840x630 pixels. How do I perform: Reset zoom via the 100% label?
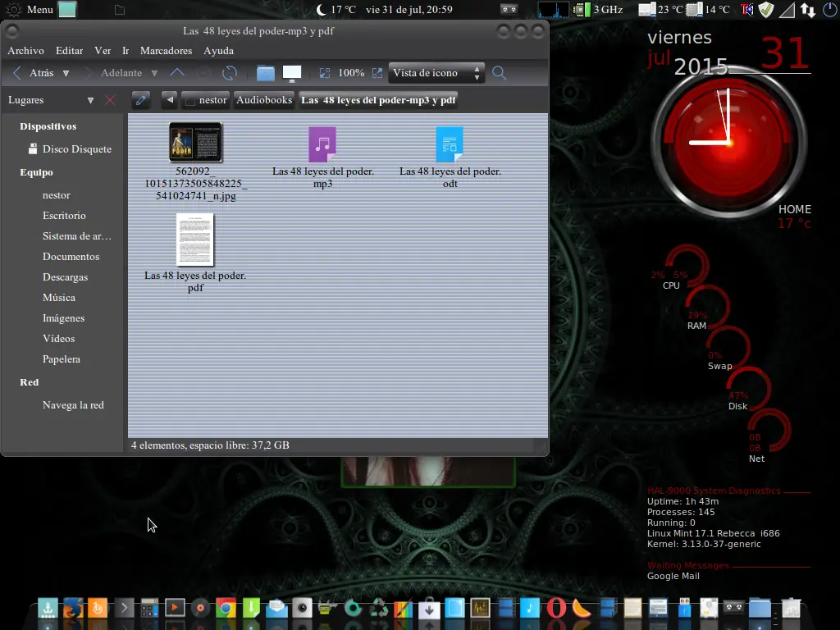(x=351, y=73)
